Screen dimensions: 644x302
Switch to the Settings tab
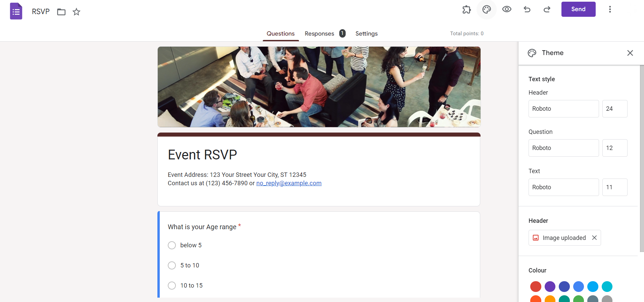point(366,34)
